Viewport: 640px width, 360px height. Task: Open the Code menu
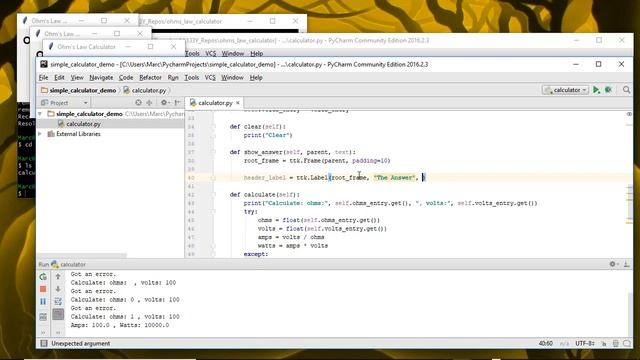(x=126, y=78)
